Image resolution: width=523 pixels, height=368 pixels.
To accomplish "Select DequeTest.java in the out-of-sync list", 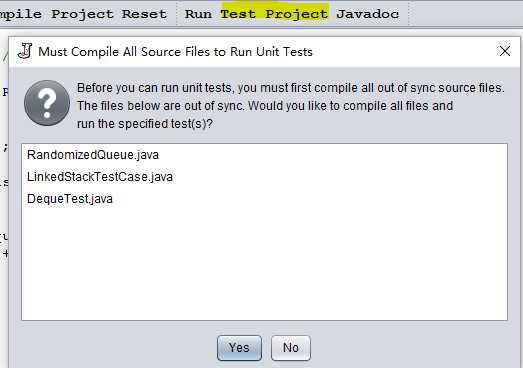I will (70, 199).
